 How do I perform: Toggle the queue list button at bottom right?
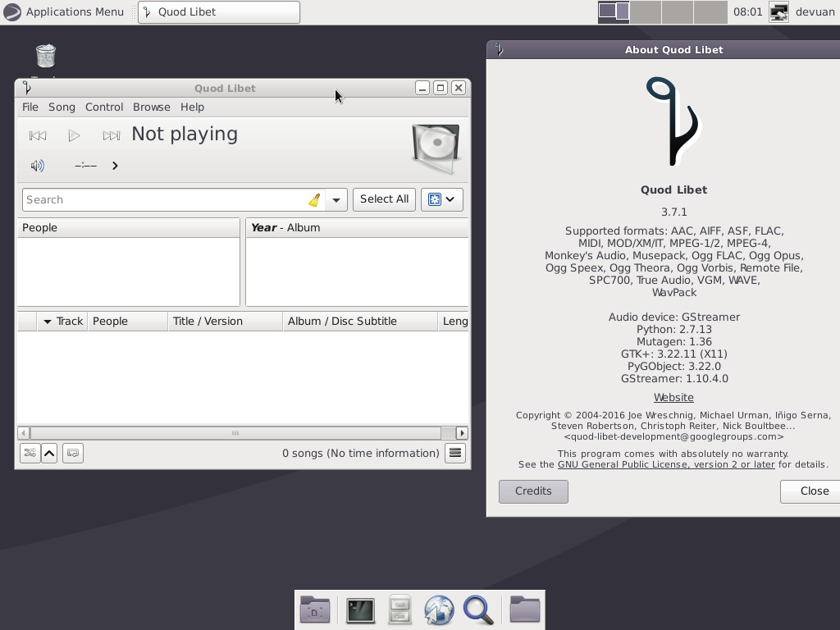455,453
